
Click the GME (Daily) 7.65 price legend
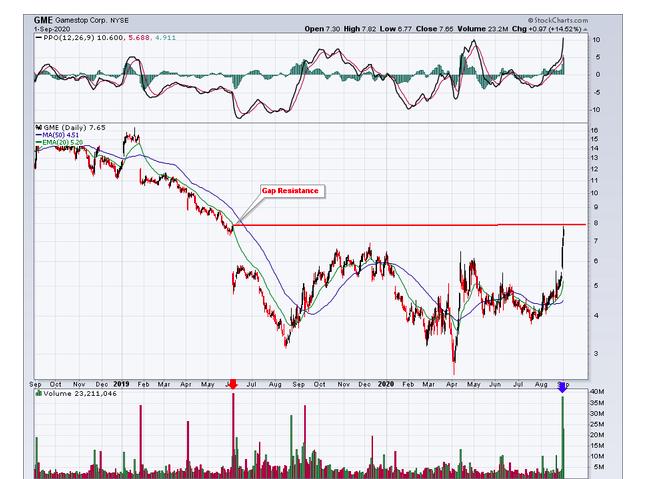pos(71,128)
